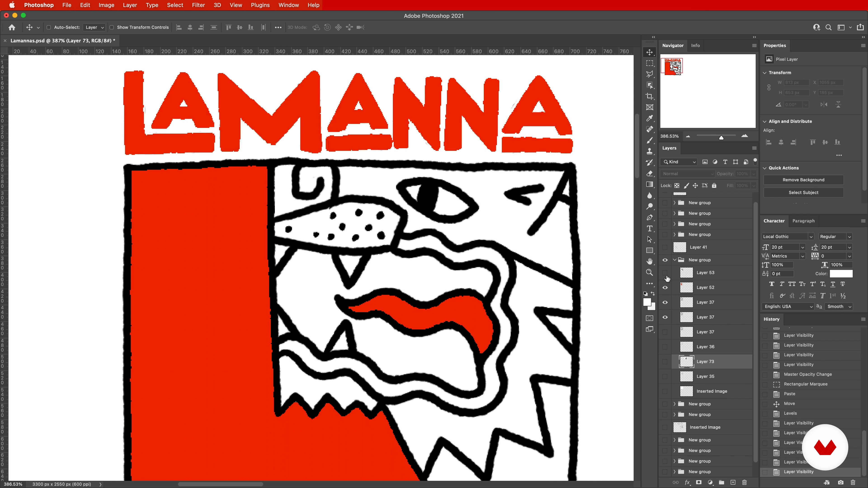Filter layers by type layers icon
The image size is (868, 488).
click(x=725, y=162)
